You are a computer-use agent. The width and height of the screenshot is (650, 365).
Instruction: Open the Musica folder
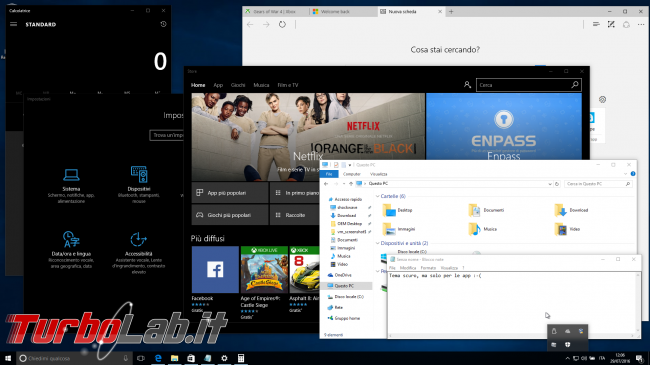[x=483, y=229]
